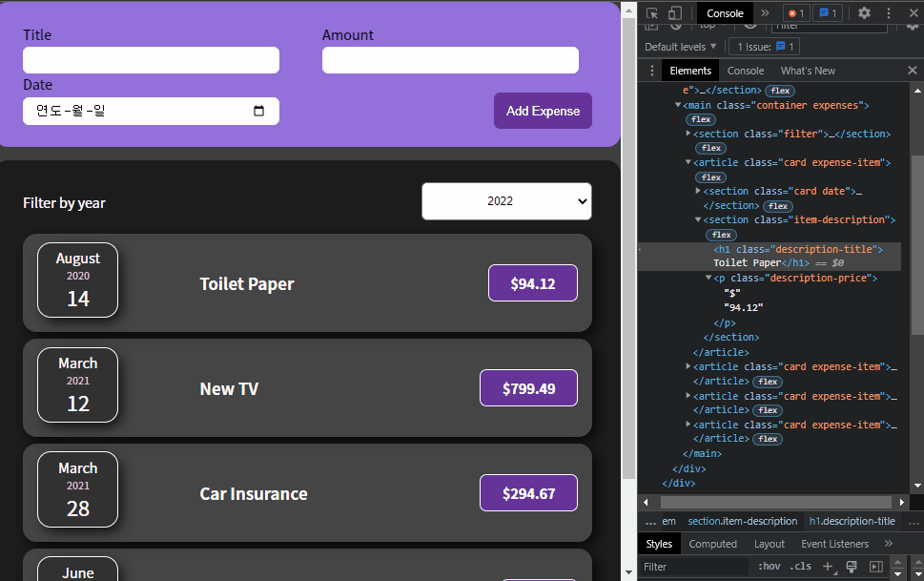
Task: Collapse the section item-description node
Action: click(x=698, y=219)
